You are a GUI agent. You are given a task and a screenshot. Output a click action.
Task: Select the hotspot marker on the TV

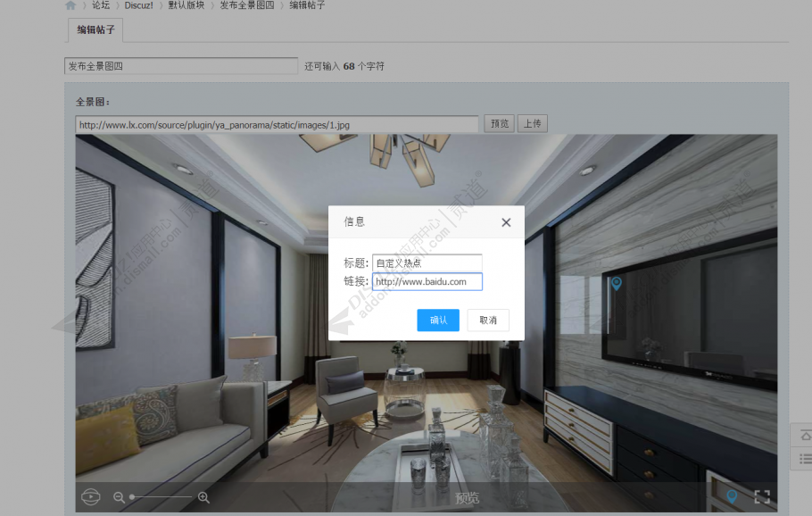(x=617, y=283)
